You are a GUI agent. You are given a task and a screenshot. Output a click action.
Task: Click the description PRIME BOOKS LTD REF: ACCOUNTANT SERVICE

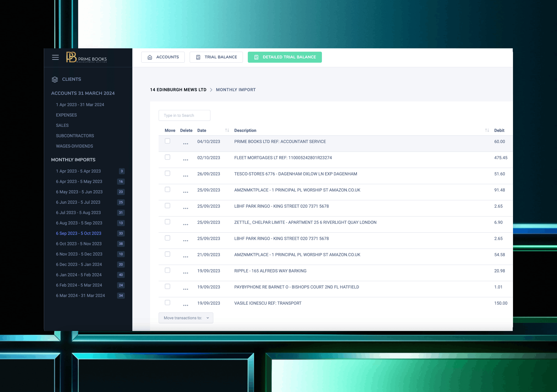point(280,141)
